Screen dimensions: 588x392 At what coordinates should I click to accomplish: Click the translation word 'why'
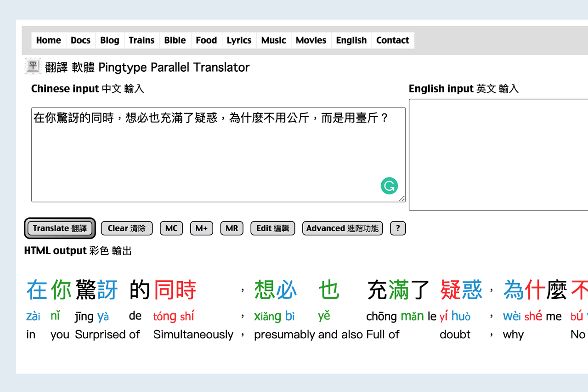point(513,335)
